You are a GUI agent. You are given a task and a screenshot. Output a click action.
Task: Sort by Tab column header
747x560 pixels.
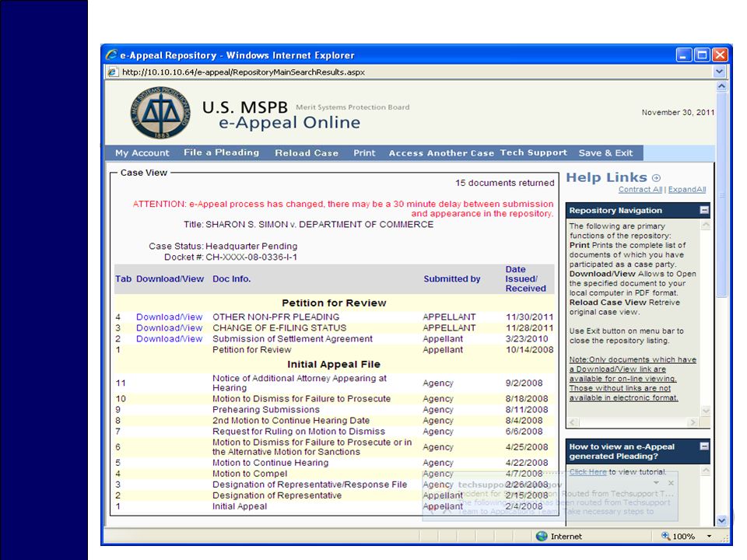(x=123, y=279)
